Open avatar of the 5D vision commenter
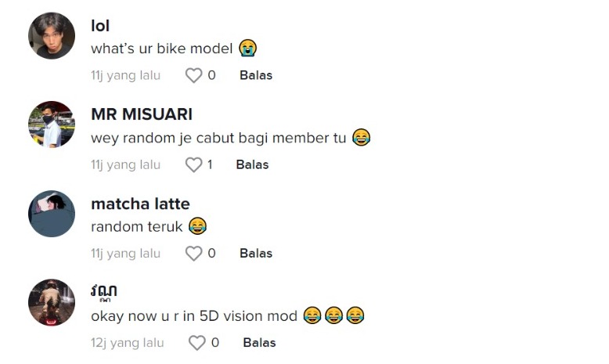Image resolution: width=609 pixels, height=364 pixels. (52, 302)
